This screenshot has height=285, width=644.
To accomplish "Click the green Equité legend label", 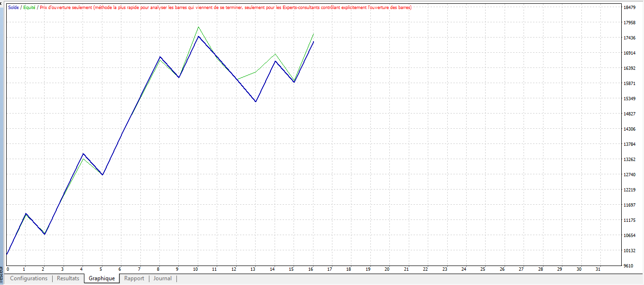I will pos(29,8).
